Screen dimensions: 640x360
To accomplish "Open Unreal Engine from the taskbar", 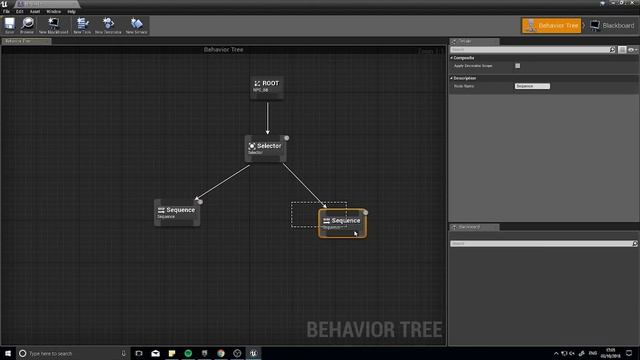I will tap(253, 353).
